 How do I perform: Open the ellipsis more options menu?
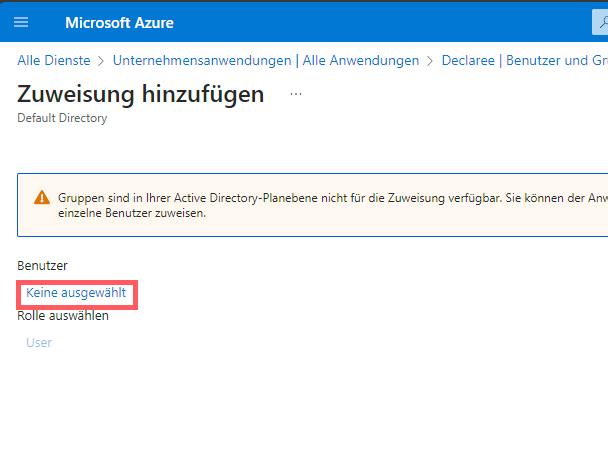296,94
